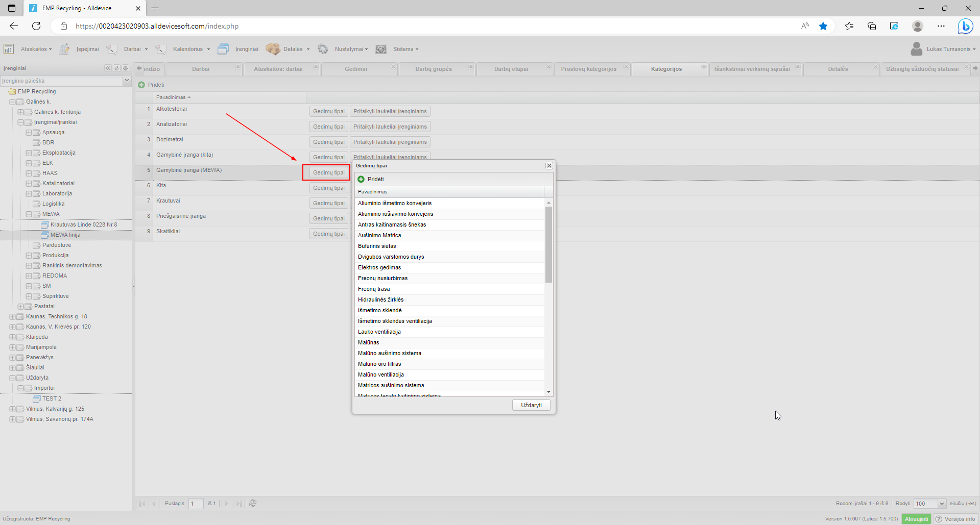Collapse the Galinės k. tree node
The width and height of the screenshot is (980, 525).
(12, 102)
